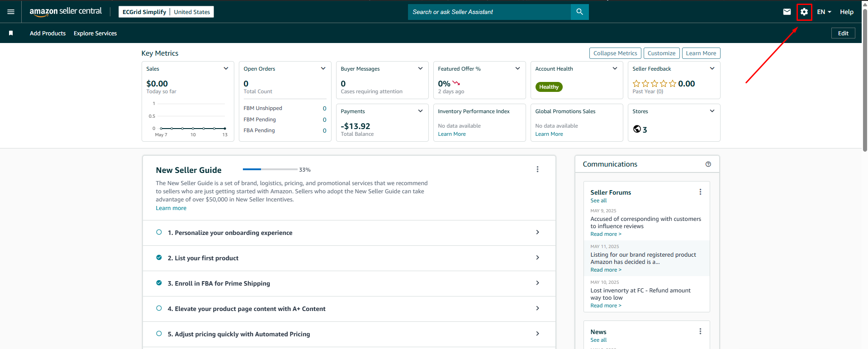Click Learn More button beside Customize
The width and height of the screenshot is (868, 349).
[701, 53]
